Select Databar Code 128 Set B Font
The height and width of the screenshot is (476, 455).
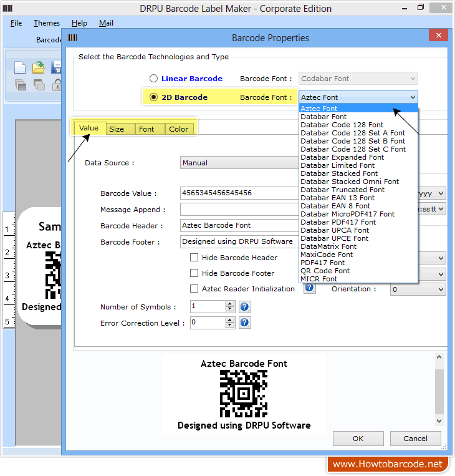coord(358,141)
